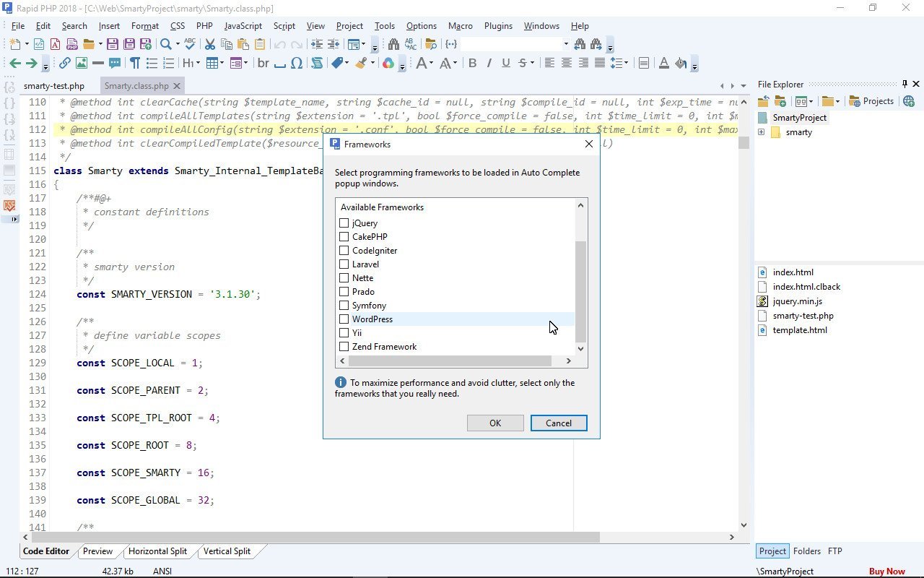Insert a special character with Omega icon
Image resolution: width=924 pixels, height=578 pixels.
[296, 63]
